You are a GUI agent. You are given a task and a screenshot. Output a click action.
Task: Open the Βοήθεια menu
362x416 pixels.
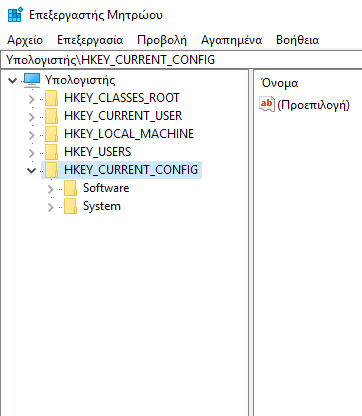pyautogui.click(x=297, y=40)
